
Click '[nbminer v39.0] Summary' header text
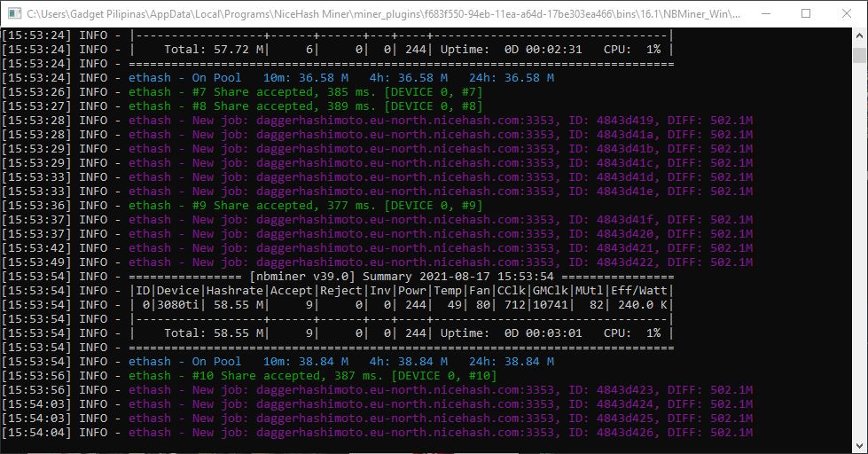click(x=330, y=277)
